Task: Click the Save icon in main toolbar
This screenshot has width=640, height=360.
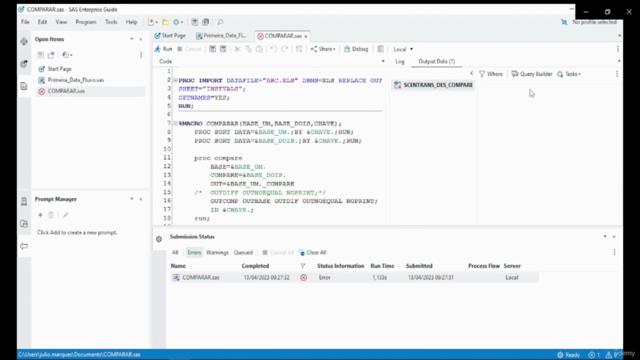Action: pyautogui.click(x=195, y=22)
